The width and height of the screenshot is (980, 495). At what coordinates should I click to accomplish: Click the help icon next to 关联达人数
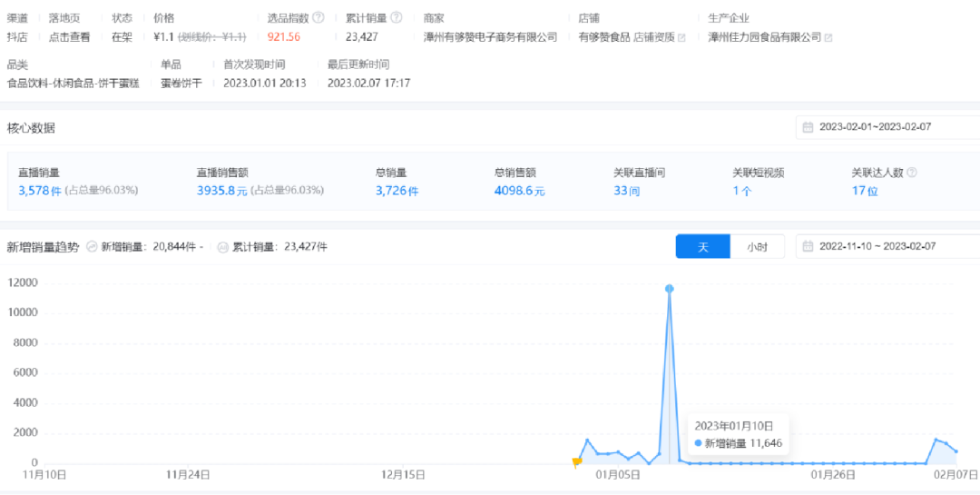(x=912, y=173)
